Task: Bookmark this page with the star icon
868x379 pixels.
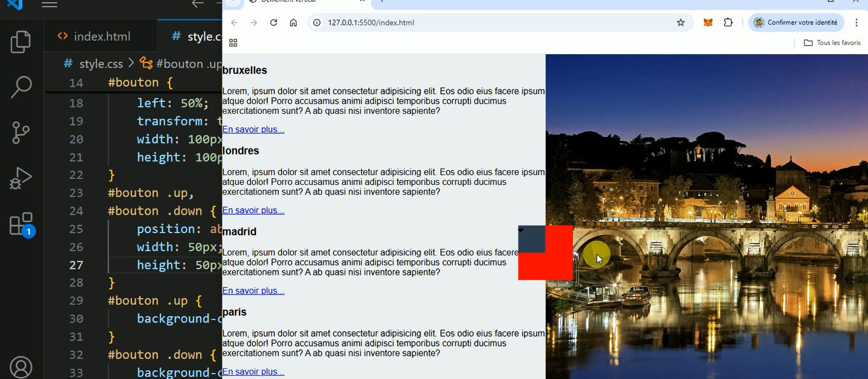Action: pos(681,23)
